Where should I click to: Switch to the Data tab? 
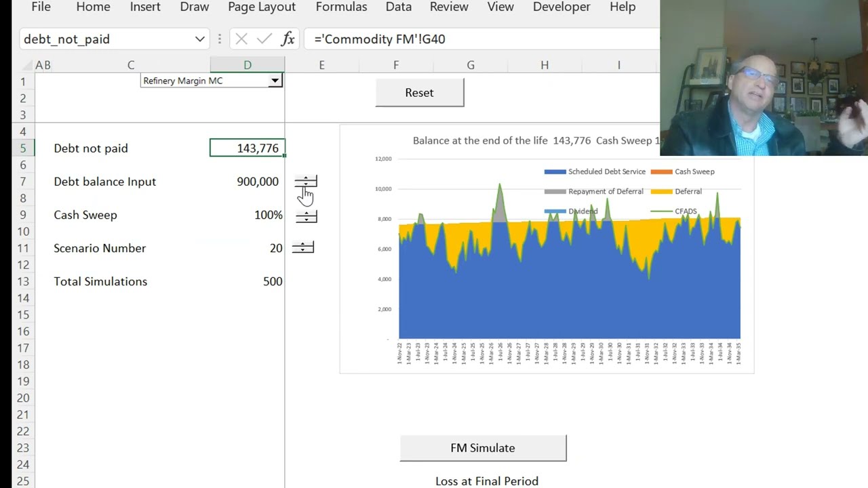tap(399, 7)
